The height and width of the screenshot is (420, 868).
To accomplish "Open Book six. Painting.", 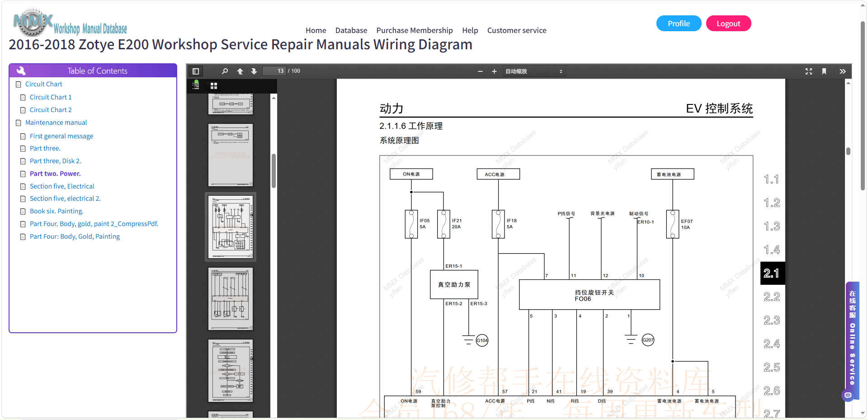I will pos(57,211).
